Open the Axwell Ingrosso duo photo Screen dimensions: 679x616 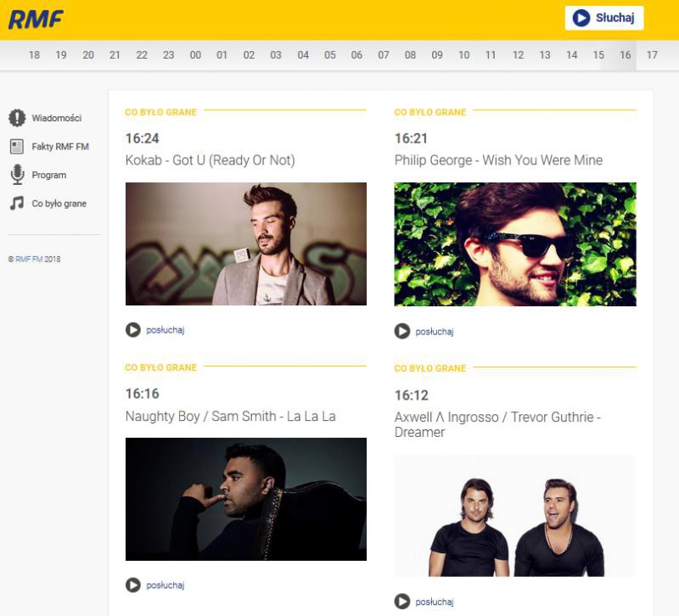pyautogui.click(x=515, y=516)
